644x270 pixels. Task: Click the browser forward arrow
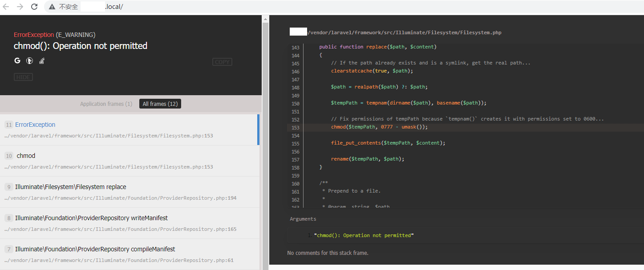20,7
